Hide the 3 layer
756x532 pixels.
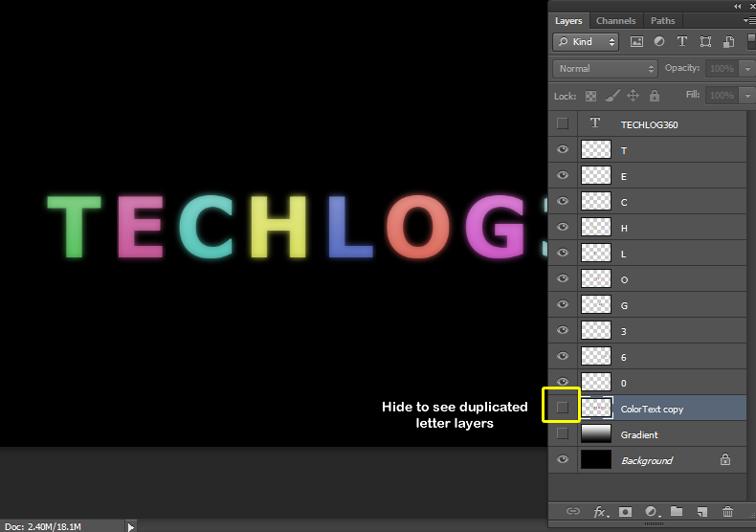[562, 330]
